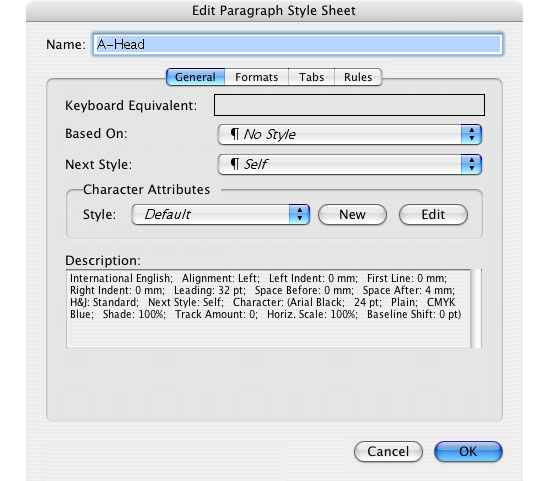Click blue double-arrow on Next Style popup
The height and width of the screenshot is (481, 550).
[471, 165]
